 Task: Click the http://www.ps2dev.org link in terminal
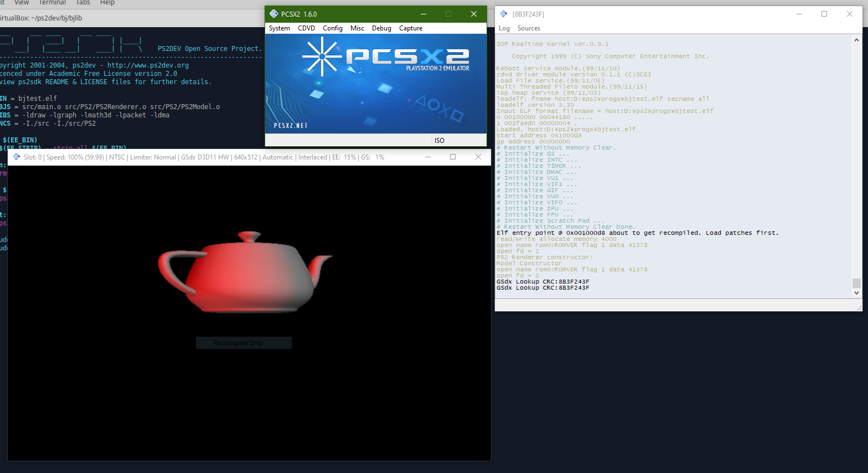pyautogui.click(x=148, y=65)
